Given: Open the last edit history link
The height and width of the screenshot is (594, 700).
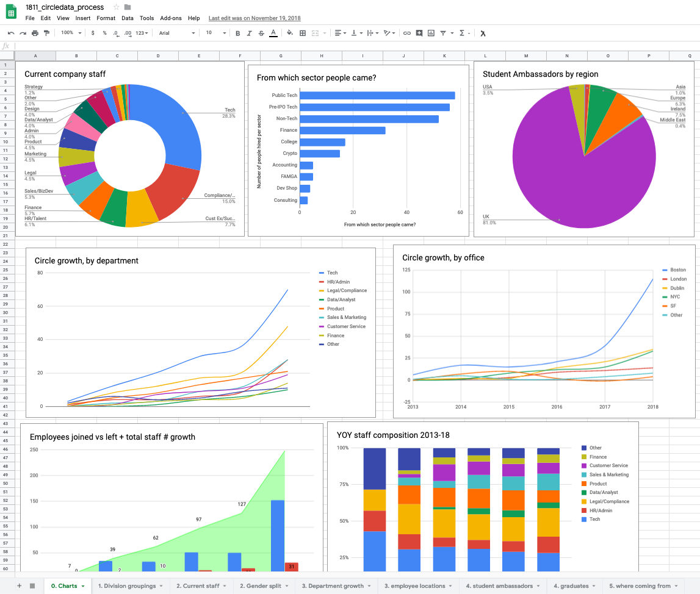Looking at the screenshot, I should [254, 18].
